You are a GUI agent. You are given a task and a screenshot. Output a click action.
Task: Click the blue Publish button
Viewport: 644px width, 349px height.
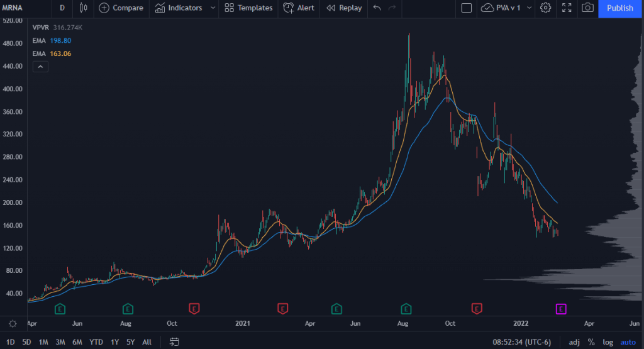(619, 8)
